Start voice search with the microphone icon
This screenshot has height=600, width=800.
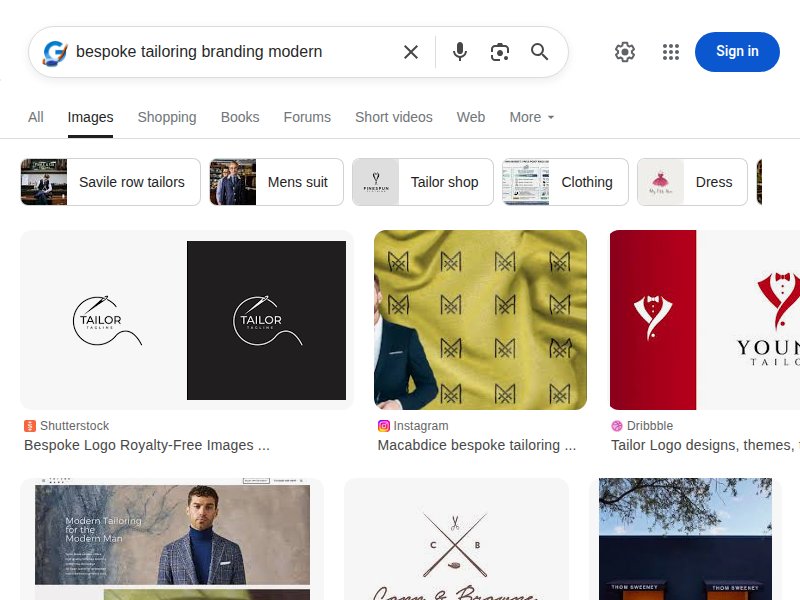(460, 52)
